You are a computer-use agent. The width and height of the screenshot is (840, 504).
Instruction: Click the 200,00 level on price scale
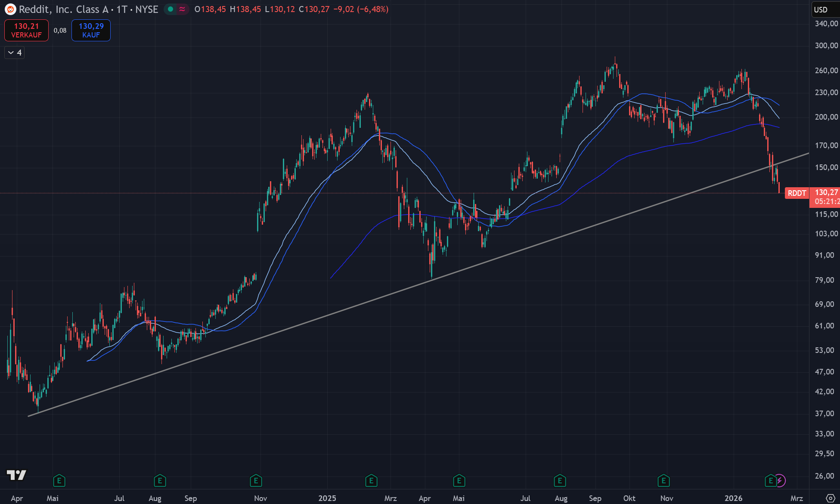pyautogui.click(x=826, y=117)
